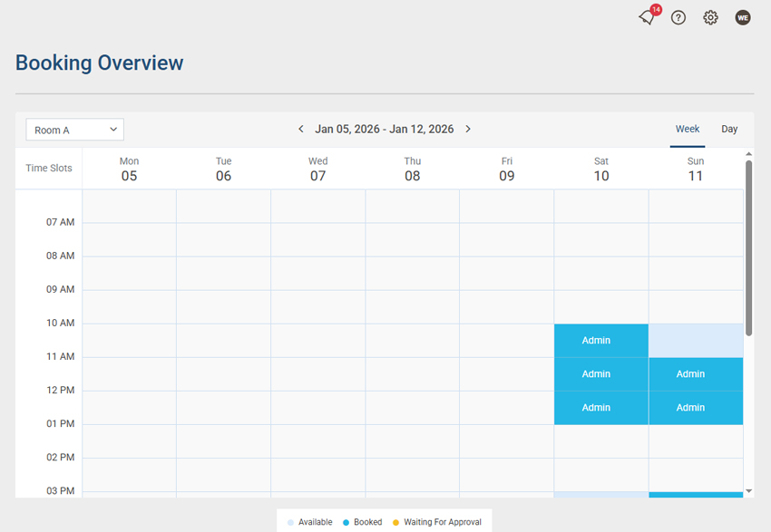
Task: Click scrollbar down arrow in calendar
Action: 748,491
